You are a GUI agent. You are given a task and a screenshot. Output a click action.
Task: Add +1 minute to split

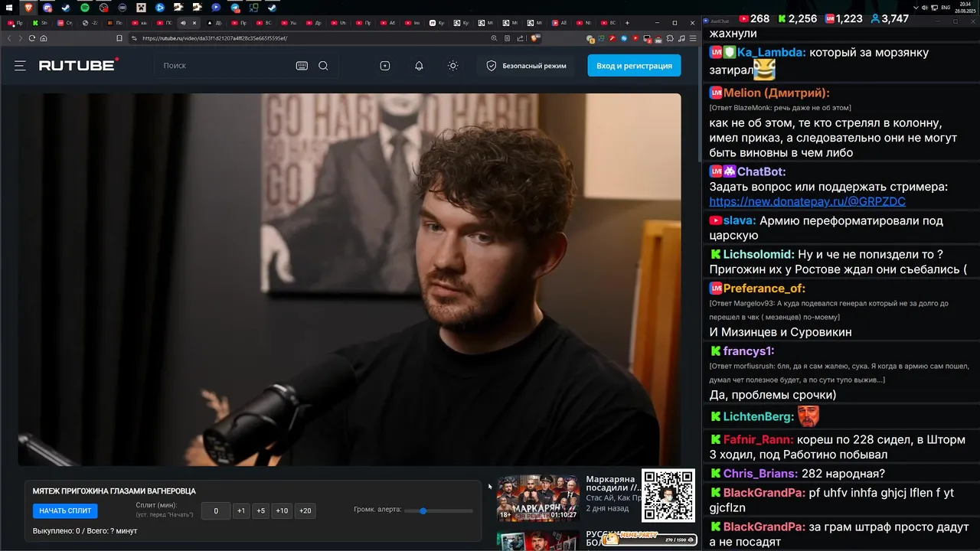(241, 510)
